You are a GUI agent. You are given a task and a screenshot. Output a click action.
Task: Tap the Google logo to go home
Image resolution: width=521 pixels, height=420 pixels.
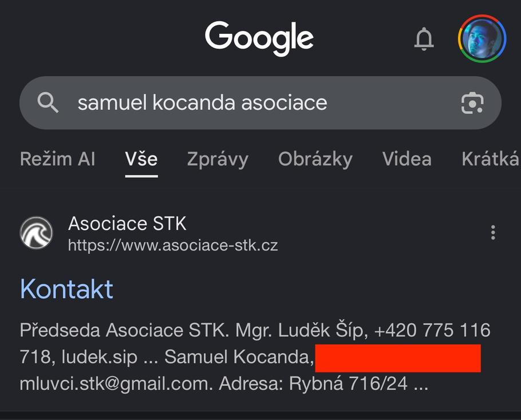259,37
